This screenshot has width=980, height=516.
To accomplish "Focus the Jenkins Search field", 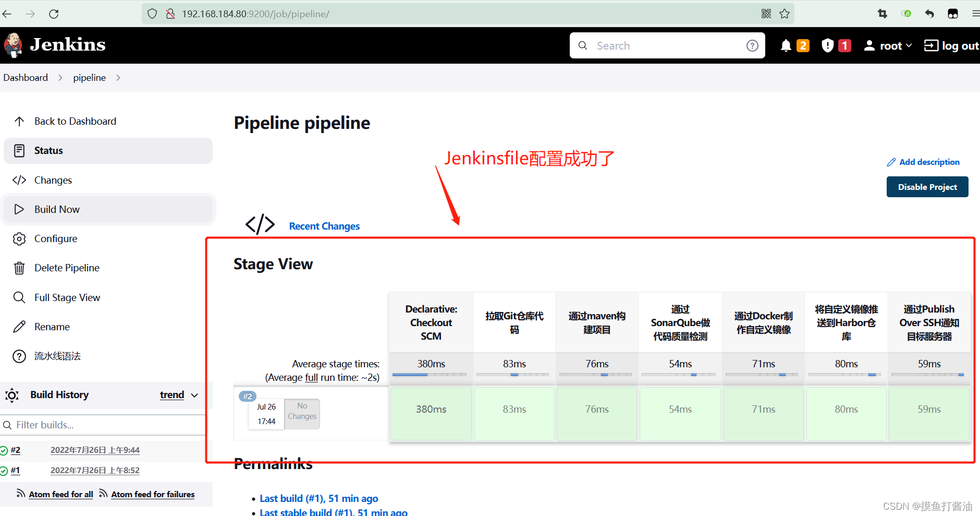I will point(668,45).
